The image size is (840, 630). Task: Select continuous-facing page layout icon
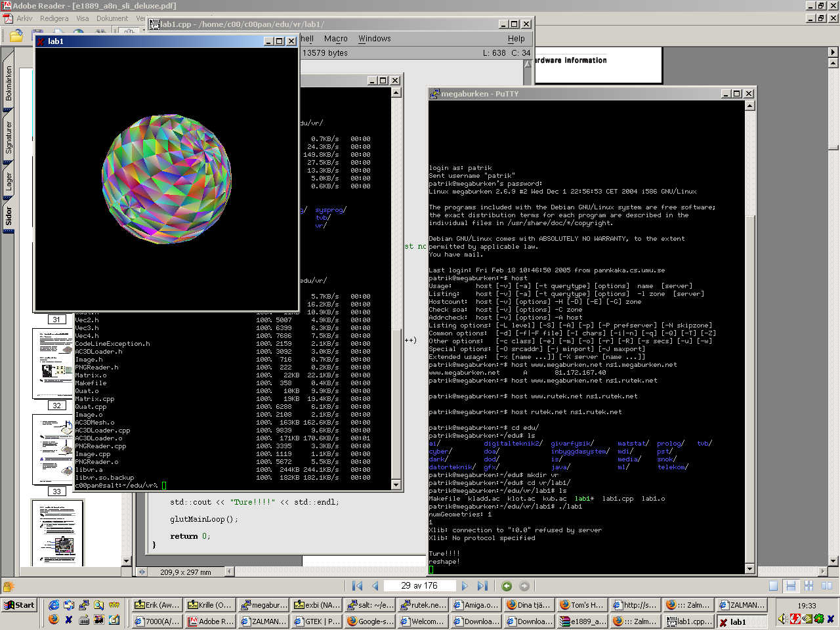(x=808, y=586)
